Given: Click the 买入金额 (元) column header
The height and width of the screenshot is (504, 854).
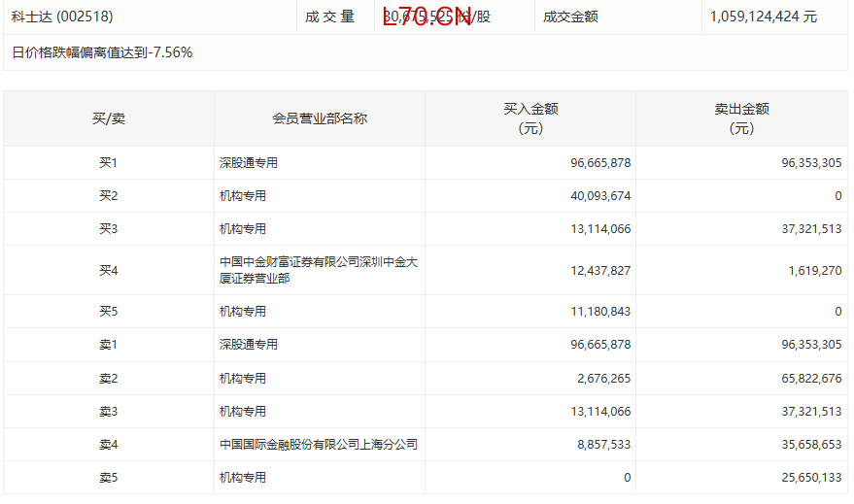Looking at the screenshot, I should click(x=530, y=118).
